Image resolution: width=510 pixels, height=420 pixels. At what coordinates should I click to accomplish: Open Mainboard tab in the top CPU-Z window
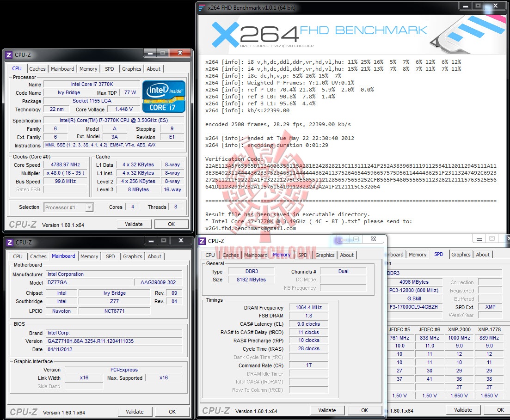(62, 69)
